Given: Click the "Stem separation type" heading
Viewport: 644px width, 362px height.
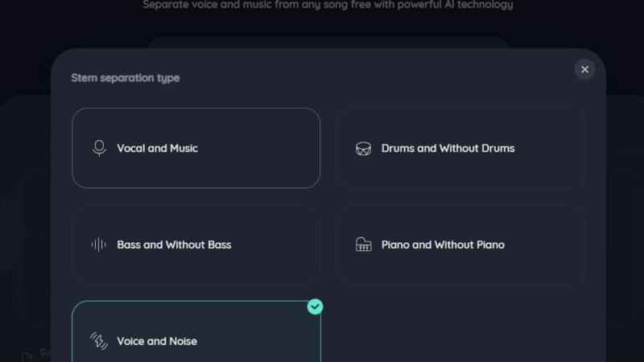Looking at the screenshot, I should point(126,78).
